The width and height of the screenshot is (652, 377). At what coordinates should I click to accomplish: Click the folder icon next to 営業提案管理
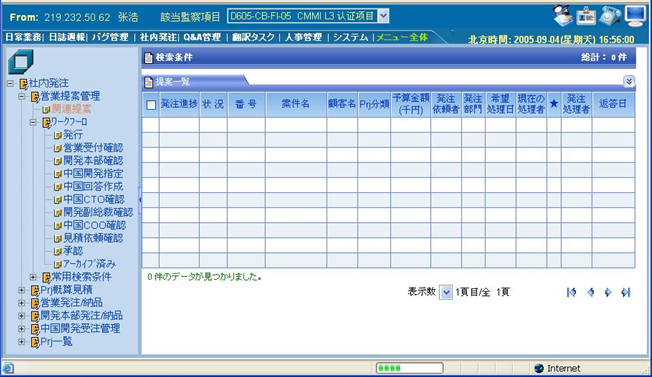[35, 97]
